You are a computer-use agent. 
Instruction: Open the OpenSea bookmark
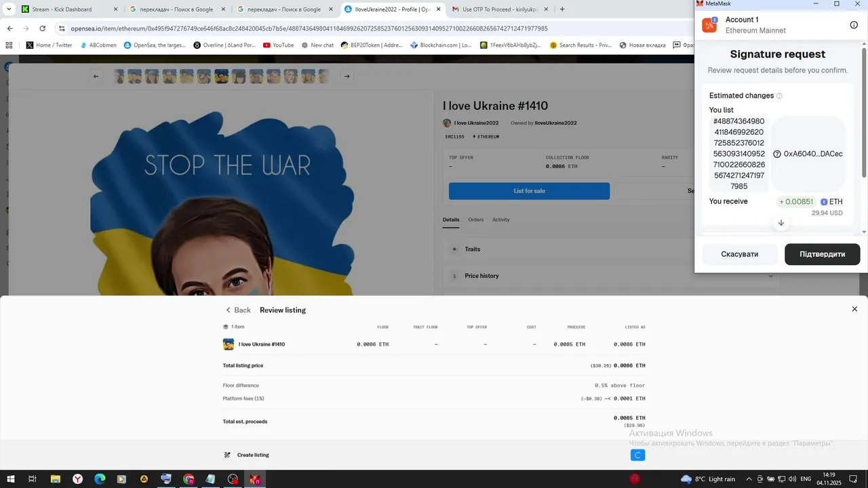coord(155,45)
